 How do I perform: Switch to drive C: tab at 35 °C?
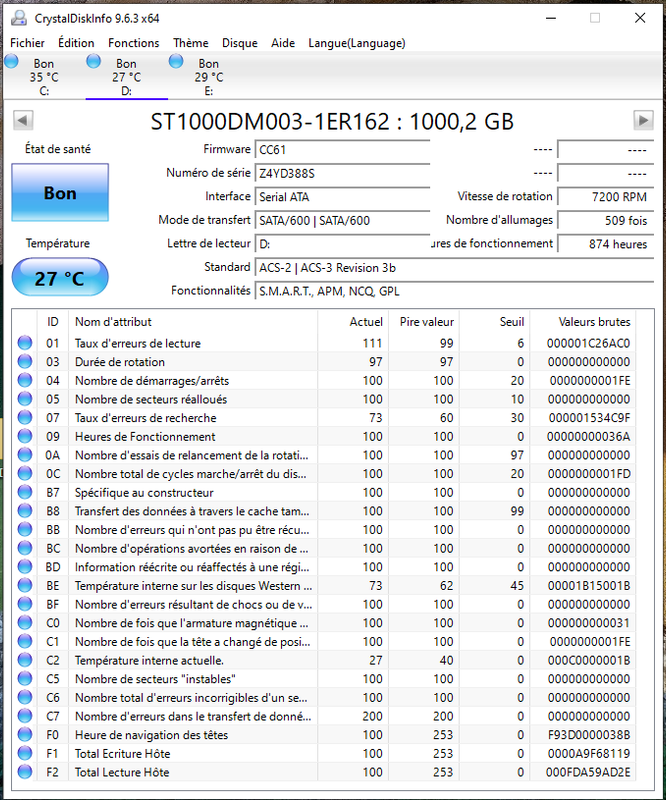(x=44, y=77)
